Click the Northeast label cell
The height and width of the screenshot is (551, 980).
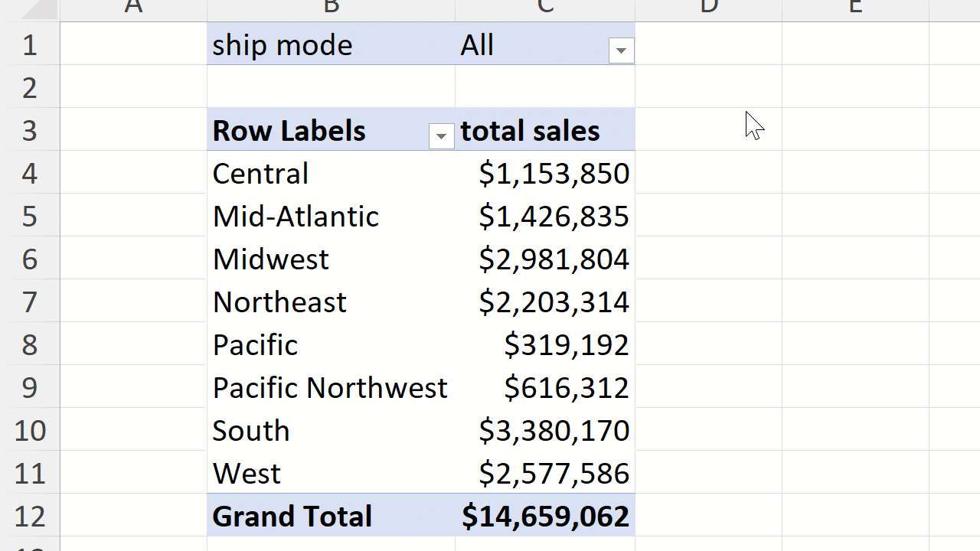(279, 302)
